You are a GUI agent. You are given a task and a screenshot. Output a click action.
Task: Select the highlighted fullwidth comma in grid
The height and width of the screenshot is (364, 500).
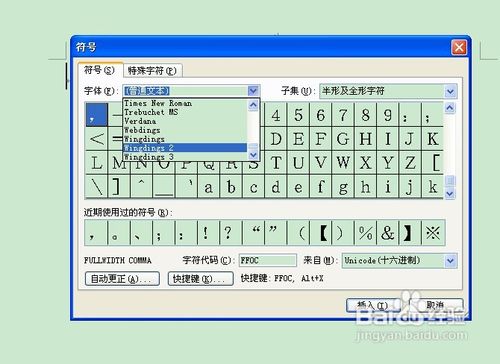pyautogui.click(x=97, y=115)
